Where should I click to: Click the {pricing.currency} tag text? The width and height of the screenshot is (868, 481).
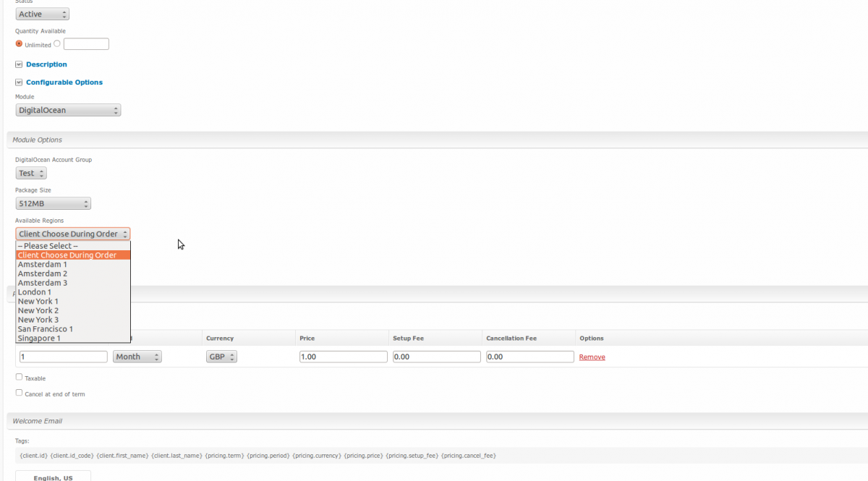[x=315, y=456]
